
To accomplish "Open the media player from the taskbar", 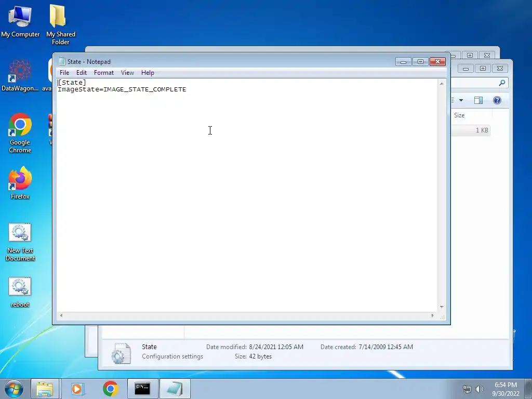I will coord(78,389).
